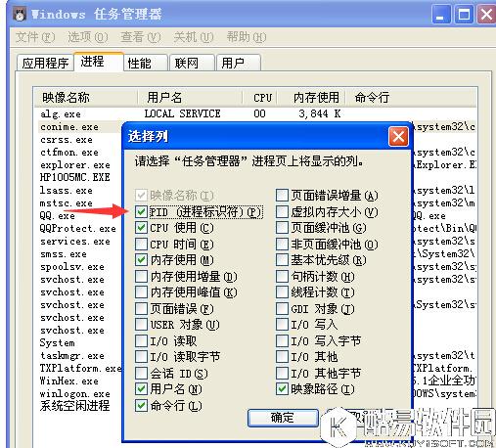
Task: Open the 选项(O) menu
Action: pyautogui.click(x=88, y=37)
